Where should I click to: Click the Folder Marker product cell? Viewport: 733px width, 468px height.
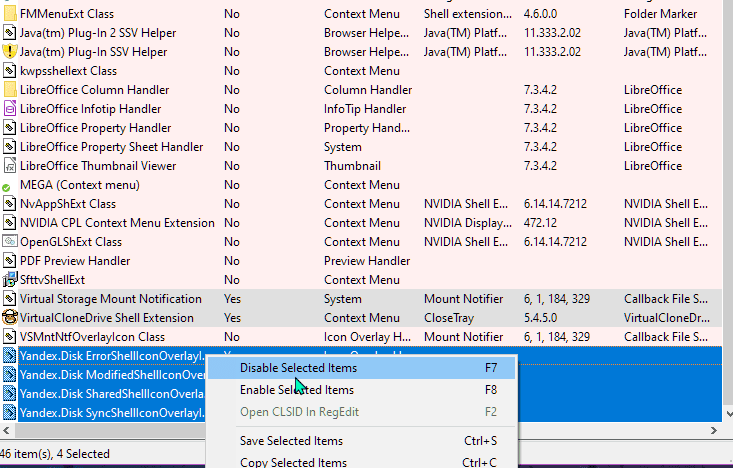click(x=660, y=14)
